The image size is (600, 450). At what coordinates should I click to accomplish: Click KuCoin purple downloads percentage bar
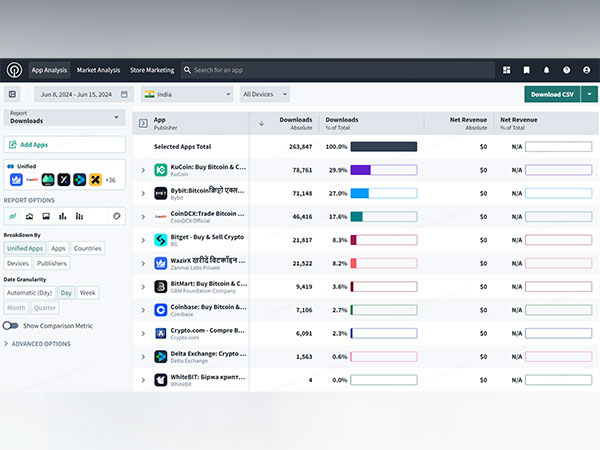(x=360, y=170)
